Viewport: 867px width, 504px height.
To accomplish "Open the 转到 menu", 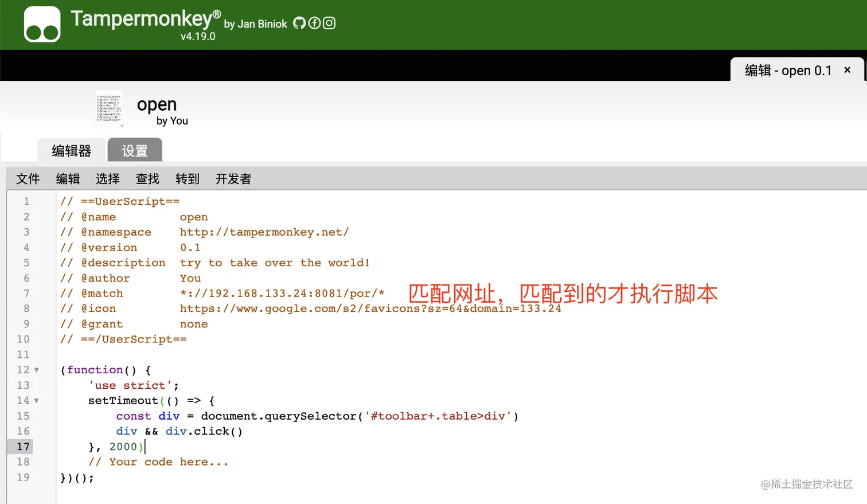I will 188,179.
